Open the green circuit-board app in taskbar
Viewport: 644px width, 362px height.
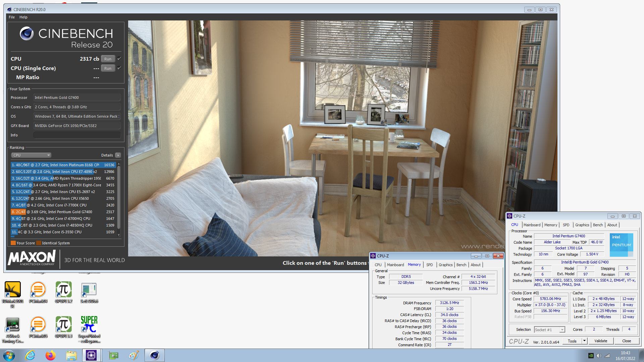click(113, 355)
